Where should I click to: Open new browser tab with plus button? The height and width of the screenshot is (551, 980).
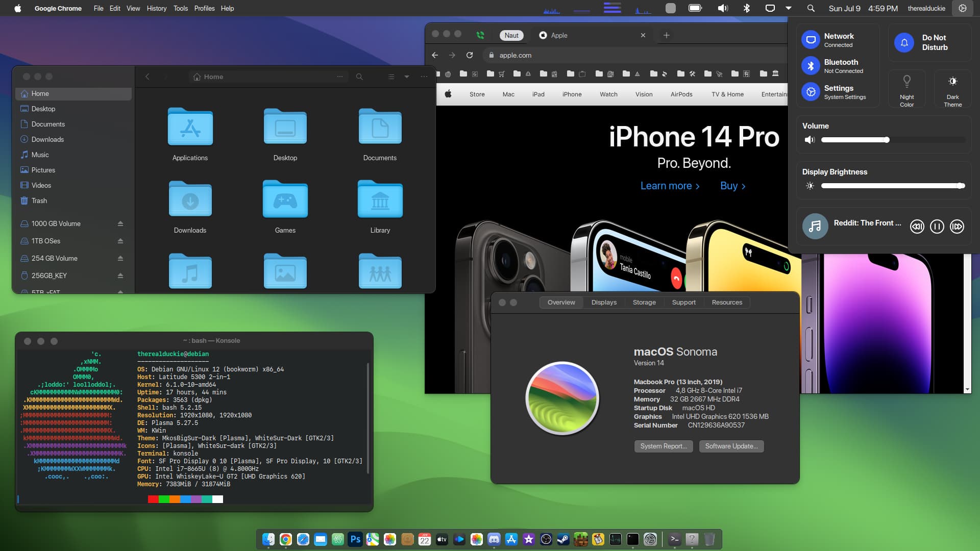[666, 35]
